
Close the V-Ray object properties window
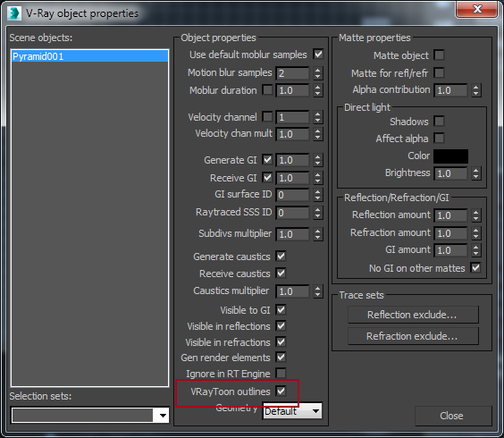coord(476,9)
